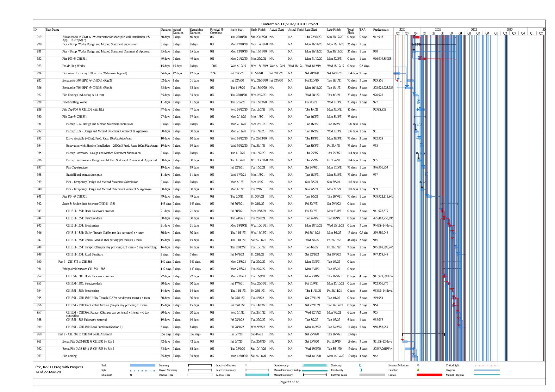Click the Milestone diamond symbol in legend

(x=131, y=375)
